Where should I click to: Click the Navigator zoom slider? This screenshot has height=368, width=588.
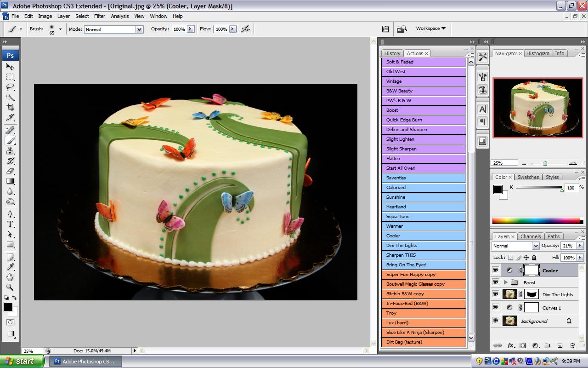coord(545,163)
